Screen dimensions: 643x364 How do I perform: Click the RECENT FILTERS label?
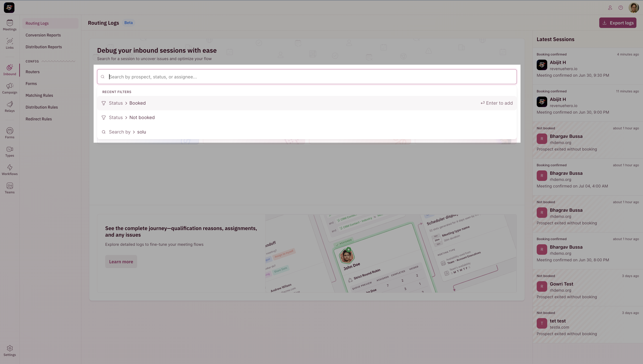point(117,92)
